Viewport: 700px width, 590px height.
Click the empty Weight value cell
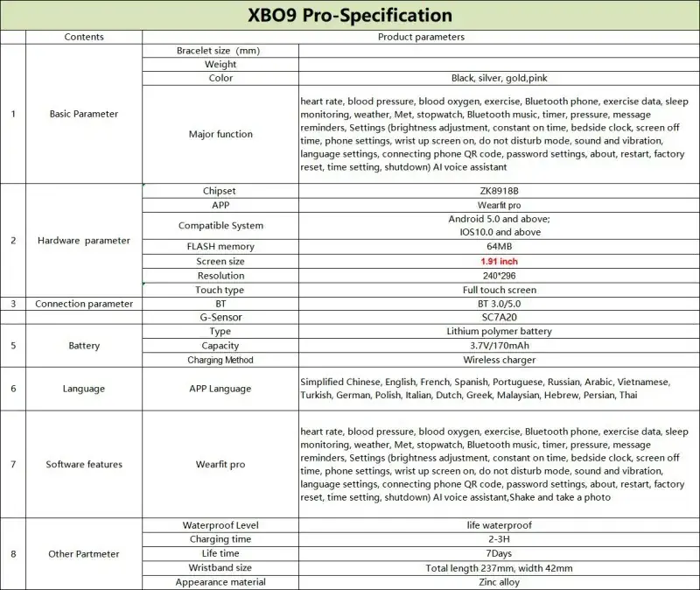tap(499, 64)
